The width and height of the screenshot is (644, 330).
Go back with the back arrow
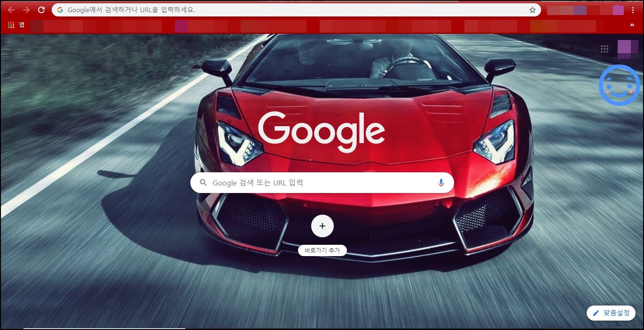click(x=11, y=10)
